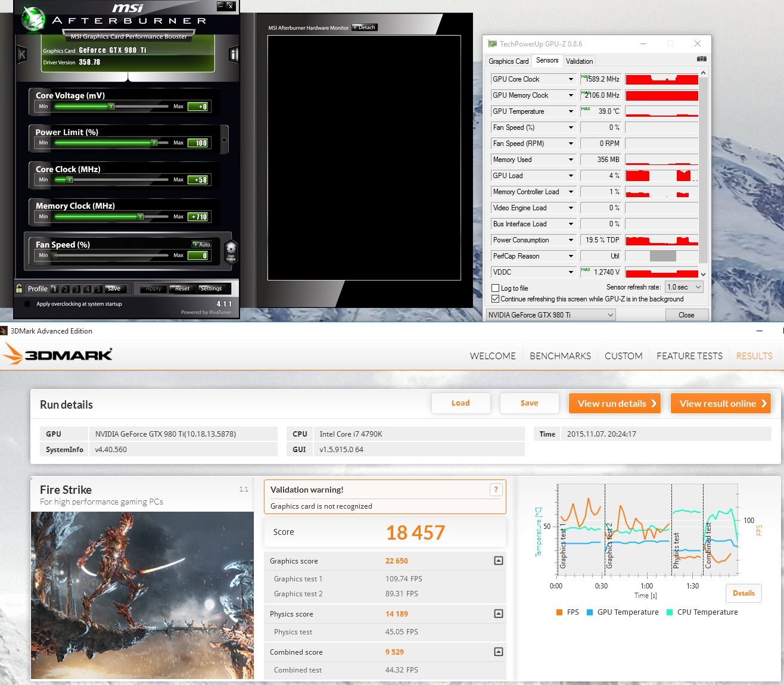Click View result online button
The image size is (784, 685).
[721, 403]
